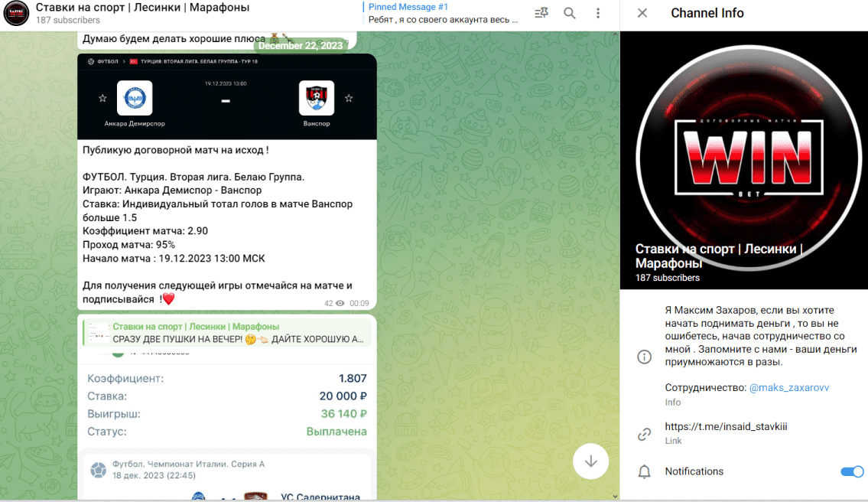Open the Turkish football match image
The width and height of the screenshot is (868, 502).
pos(226,98)
